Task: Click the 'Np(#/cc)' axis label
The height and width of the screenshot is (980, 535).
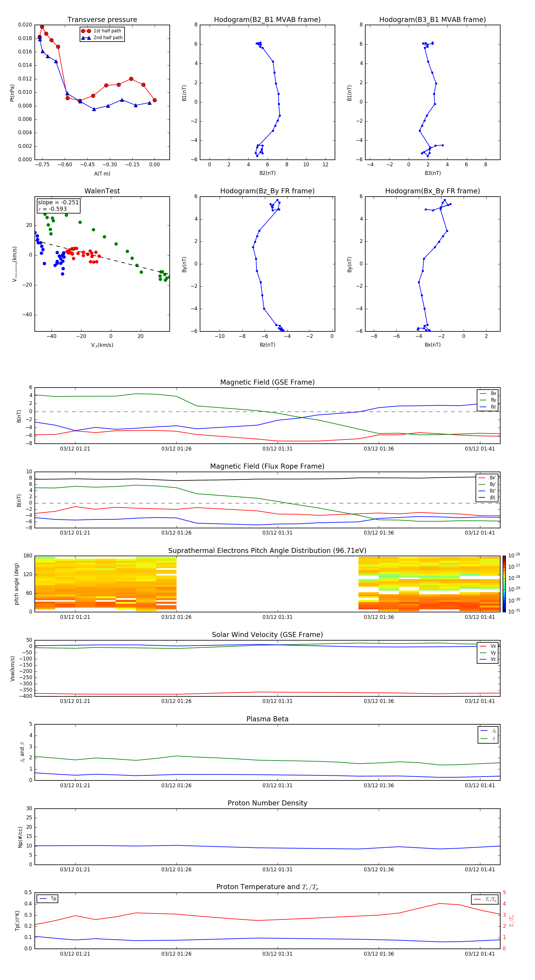Action: 20,837
